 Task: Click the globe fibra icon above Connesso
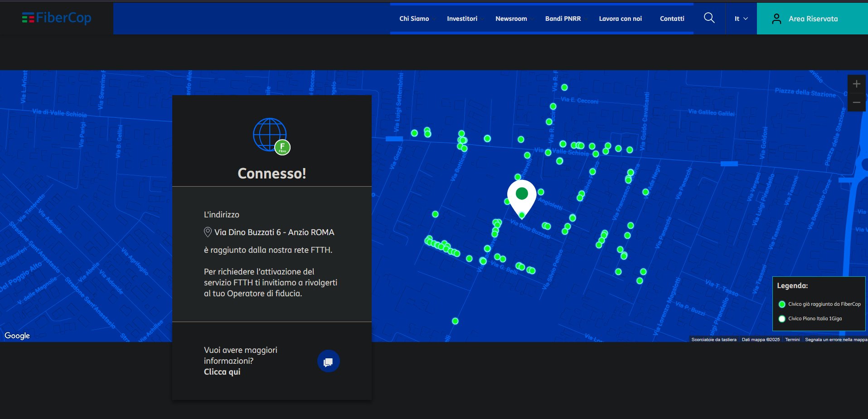point(272,136)
